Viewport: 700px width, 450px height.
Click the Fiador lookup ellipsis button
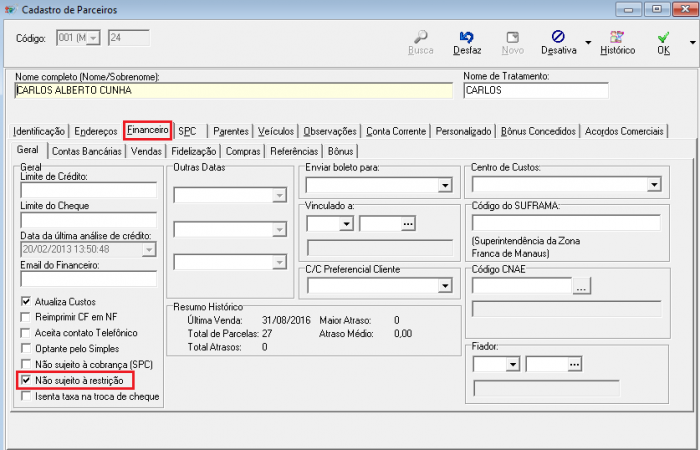574,365
